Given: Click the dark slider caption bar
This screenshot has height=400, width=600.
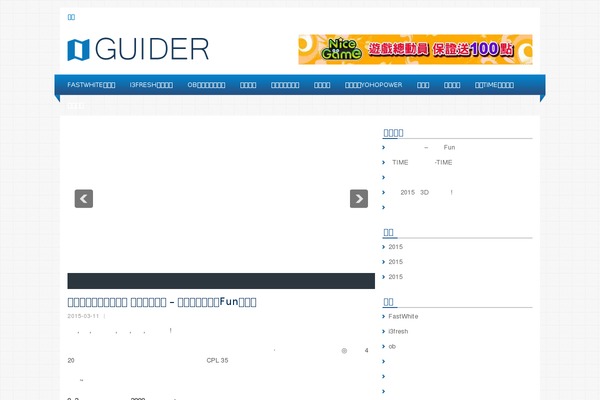Looking at the screenshot, I should coord(221,281).
